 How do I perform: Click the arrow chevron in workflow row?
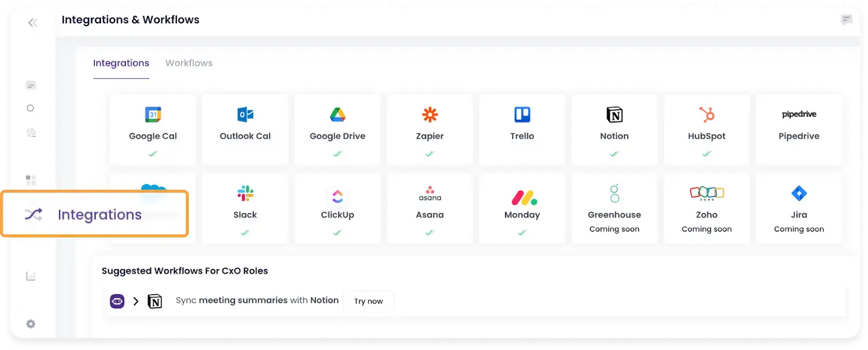(x=136, y=301)
